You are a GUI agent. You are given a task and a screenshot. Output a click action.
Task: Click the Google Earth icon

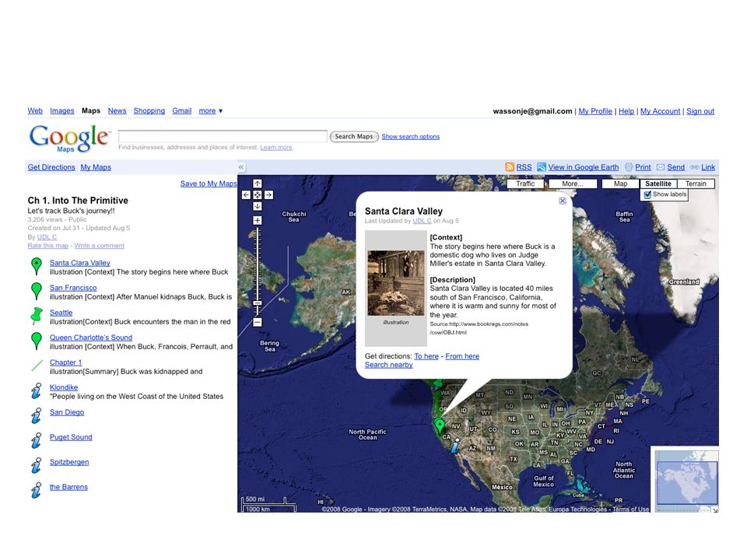[x=542, y=167]
